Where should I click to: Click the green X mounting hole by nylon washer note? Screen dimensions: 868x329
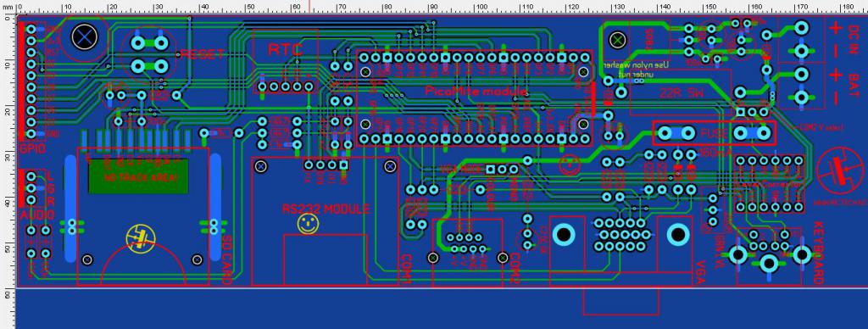pyautogui.click(x=617, y=40)
